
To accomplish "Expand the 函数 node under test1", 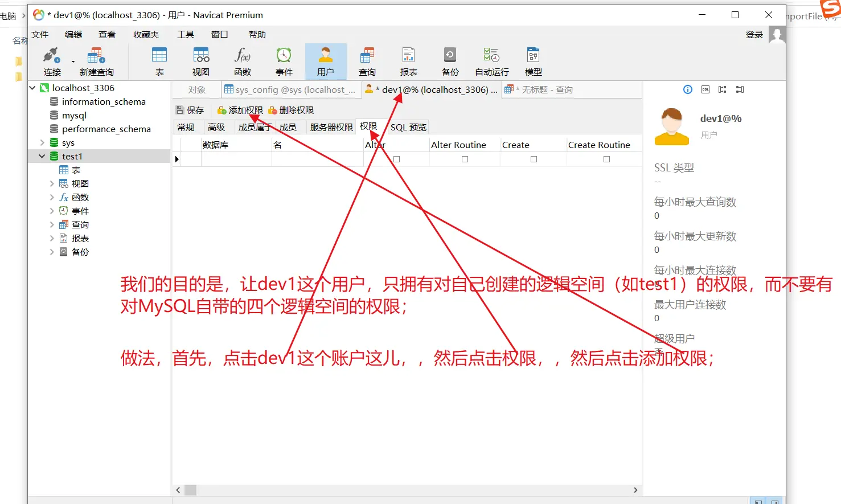I will (x=52, y=197).
